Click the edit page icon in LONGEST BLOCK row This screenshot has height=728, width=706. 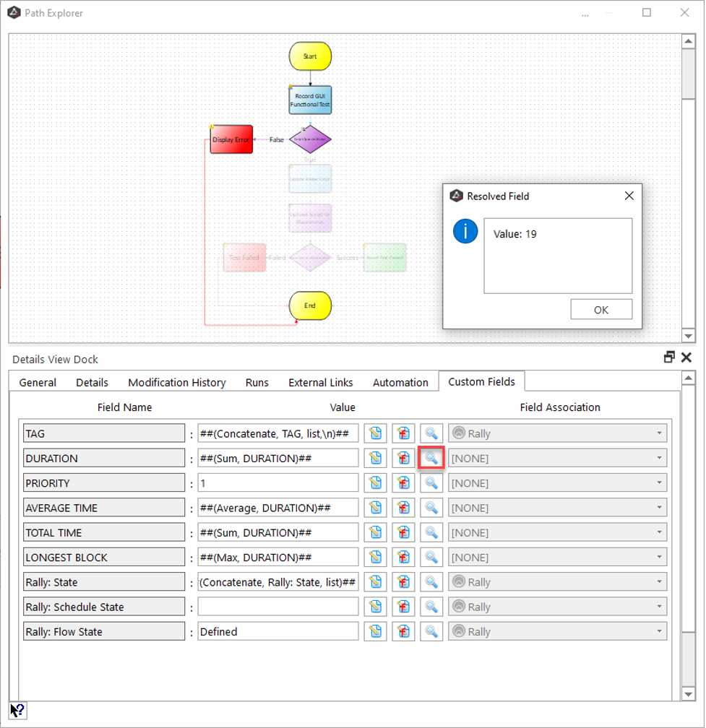point(375,558)
